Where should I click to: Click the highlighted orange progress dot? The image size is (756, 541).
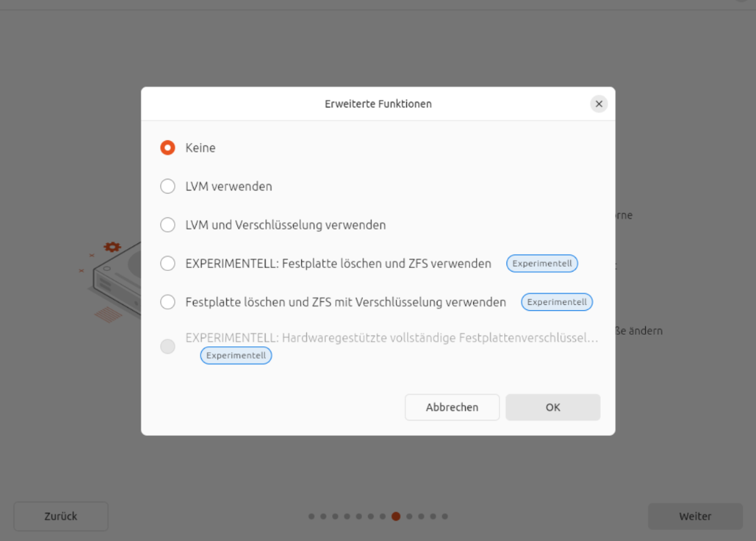pos(396,516)
